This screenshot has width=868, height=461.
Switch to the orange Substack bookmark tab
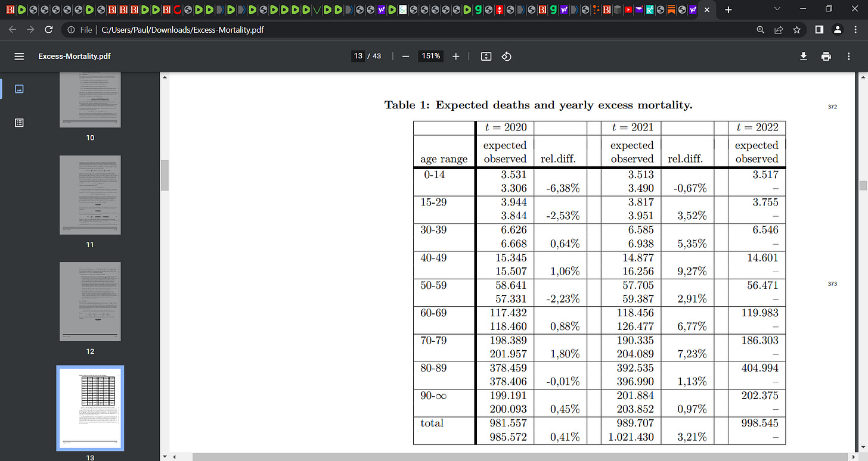click(671, 10)
